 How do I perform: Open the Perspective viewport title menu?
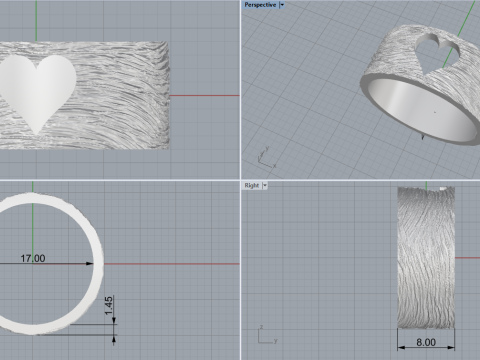pos(260,5)
